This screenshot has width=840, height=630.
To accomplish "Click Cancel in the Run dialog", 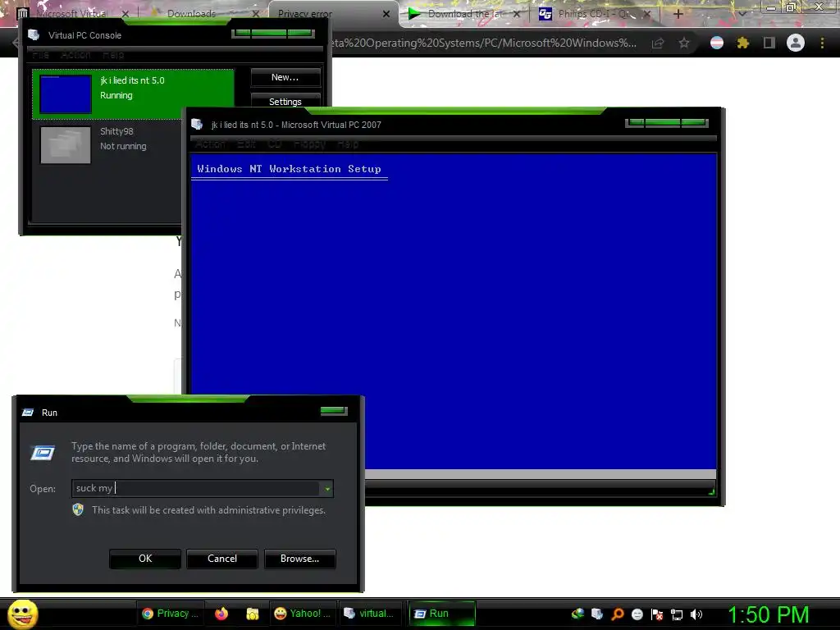I will (222, 558).
